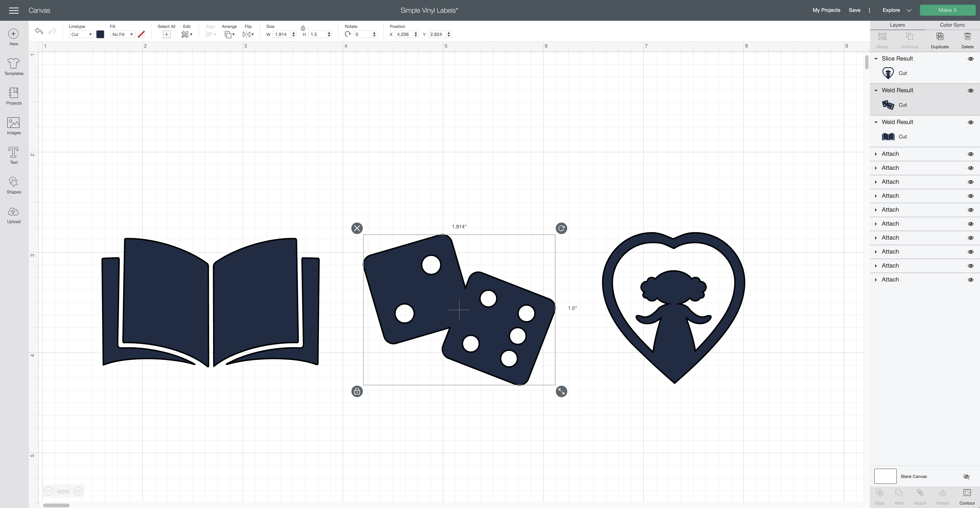Open the main hamburger menu
Screen dimensions: 980x508
click(14, 10)
